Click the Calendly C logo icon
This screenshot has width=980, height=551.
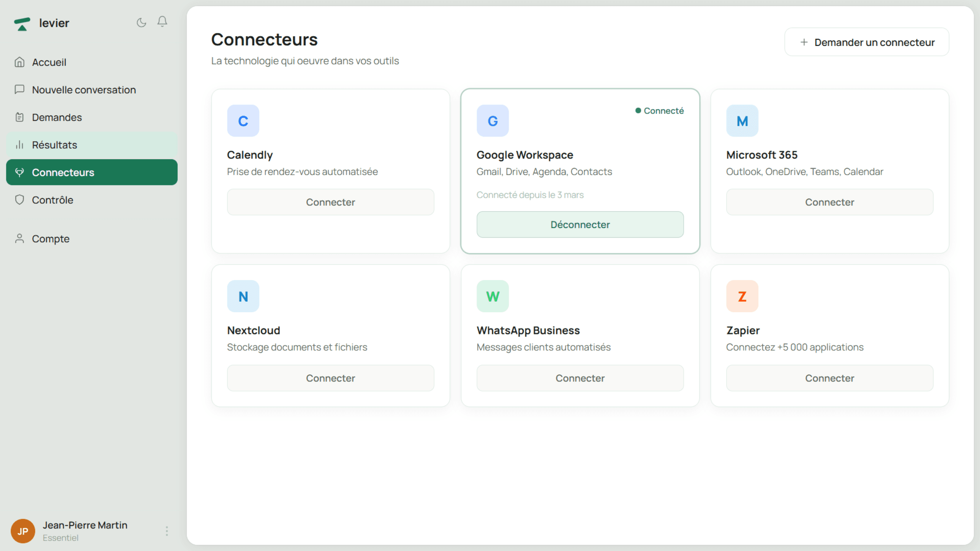(x=243, y=121)
